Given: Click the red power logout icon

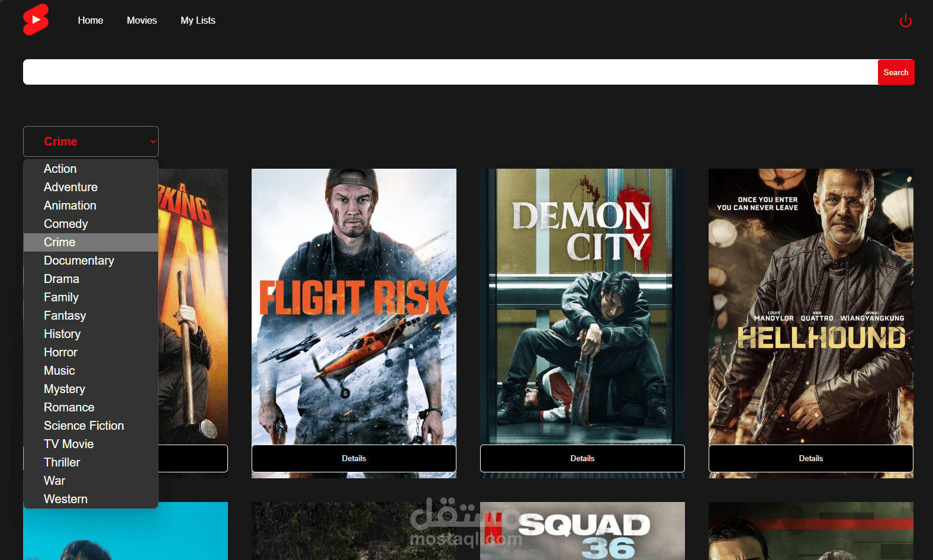Looking at the screenshot, I should [905, 21].
